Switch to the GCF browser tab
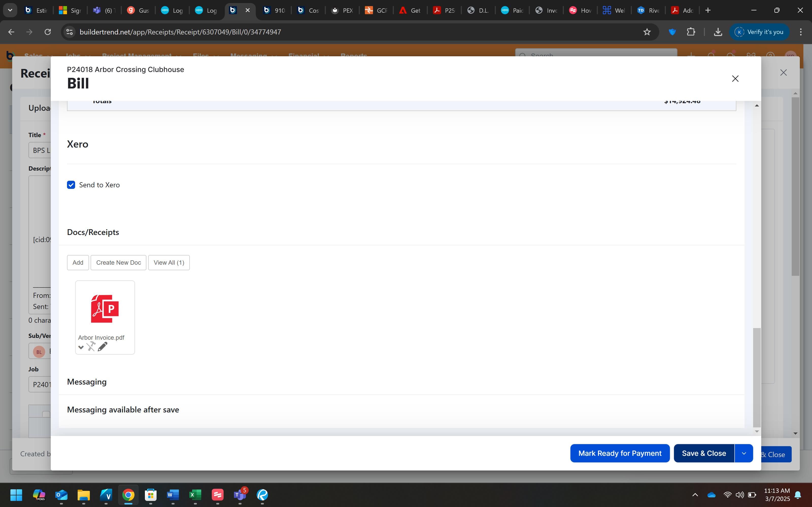 376,10
